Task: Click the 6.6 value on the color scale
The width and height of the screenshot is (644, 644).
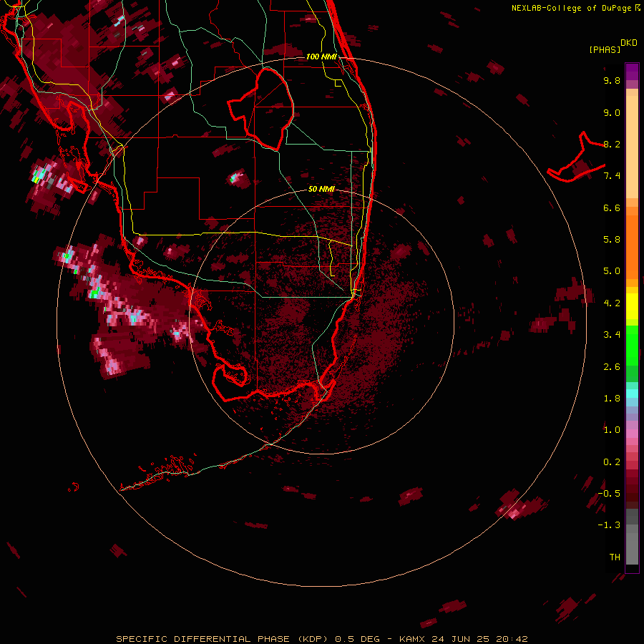Action: pos(612,208)
